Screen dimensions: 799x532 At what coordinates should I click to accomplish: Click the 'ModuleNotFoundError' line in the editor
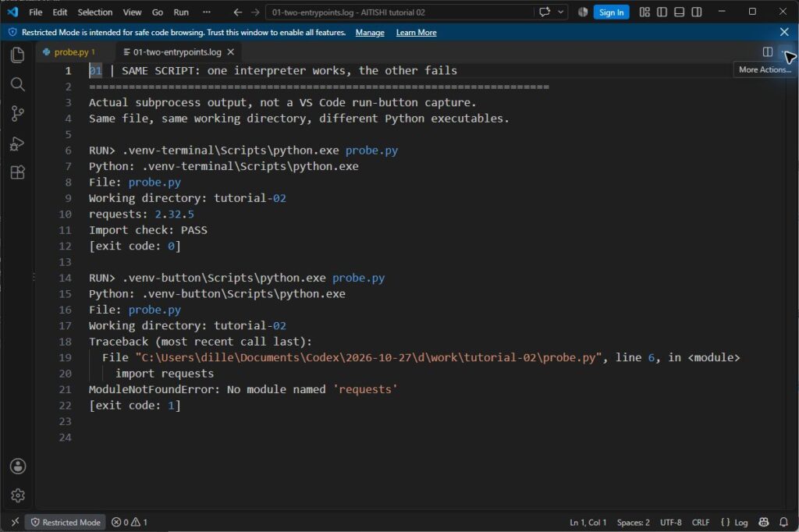point(243,389)
